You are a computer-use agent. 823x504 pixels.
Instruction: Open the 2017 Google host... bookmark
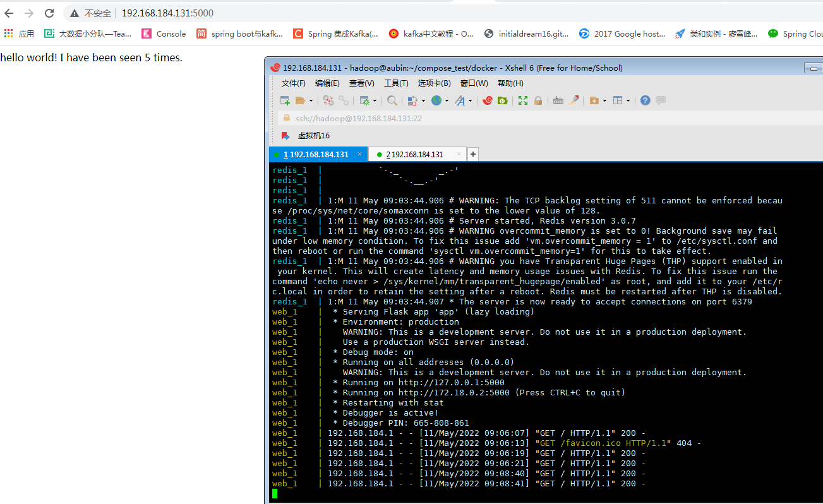(x=622, y=33)
